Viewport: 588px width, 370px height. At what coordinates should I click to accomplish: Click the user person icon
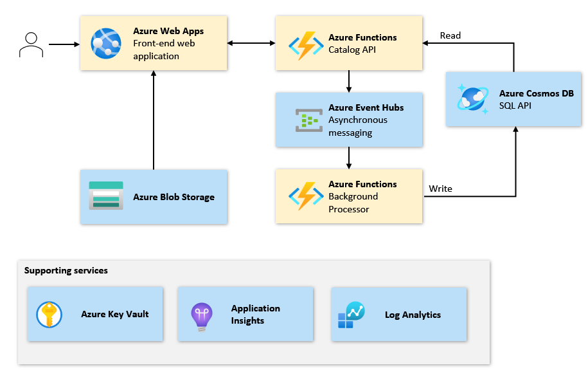coord(31,44)
